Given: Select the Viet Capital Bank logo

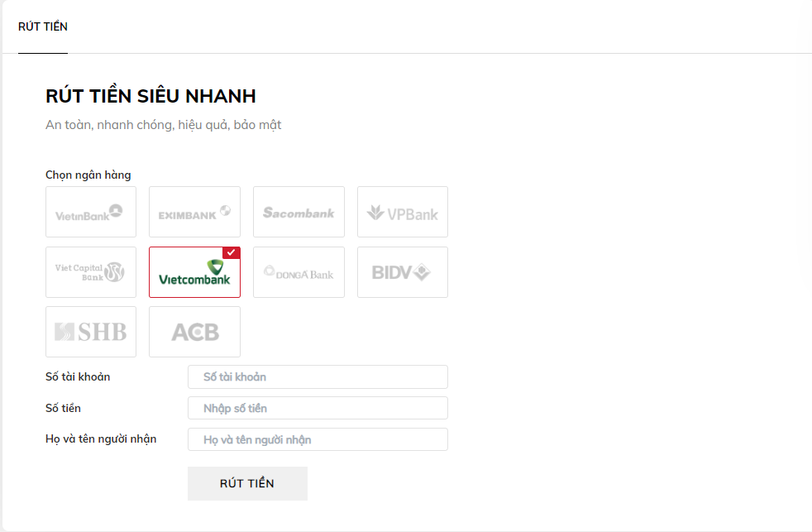Looking at the screenshot, I should tap(91, 272).
